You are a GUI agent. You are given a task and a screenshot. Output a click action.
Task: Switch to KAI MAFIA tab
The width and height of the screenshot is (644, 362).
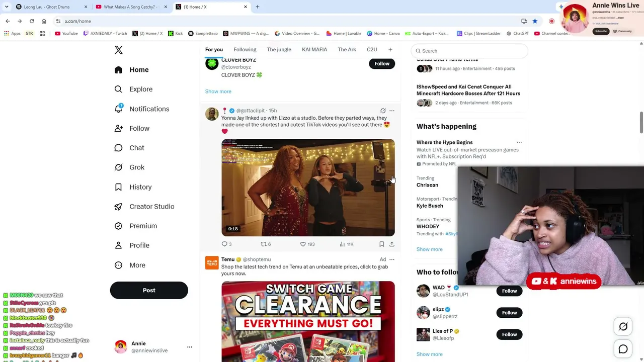(314, 49)
